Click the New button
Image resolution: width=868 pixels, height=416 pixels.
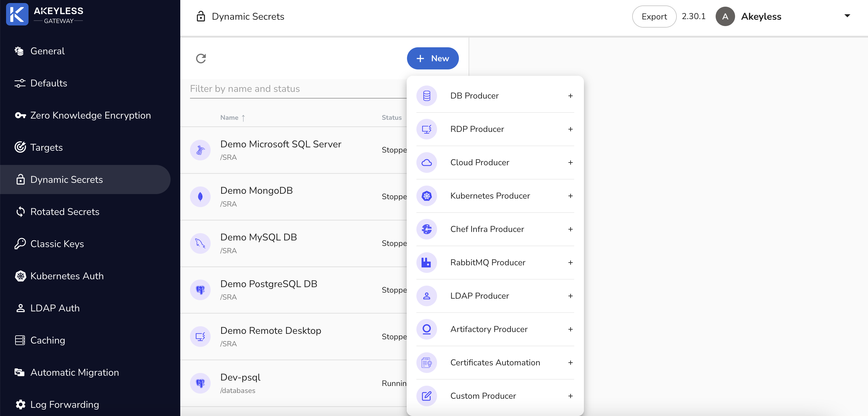(433, 59)
